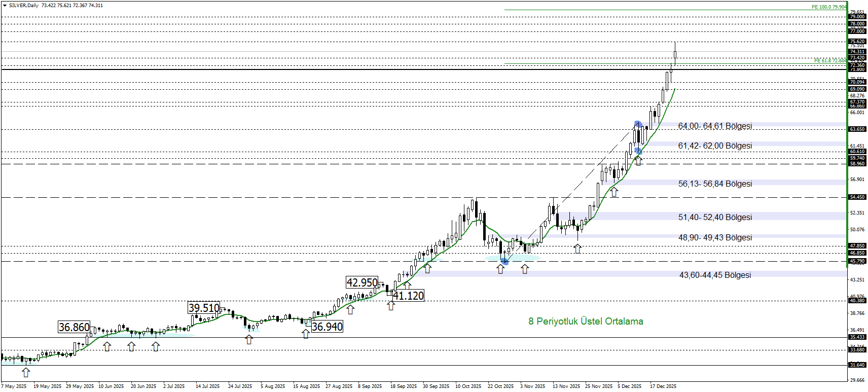Click the 36.860 price box

coord(74,327)
